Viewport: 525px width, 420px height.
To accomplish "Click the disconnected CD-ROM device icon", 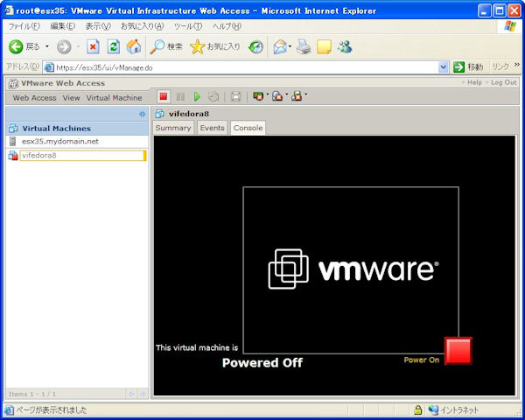I will point(277,96).
